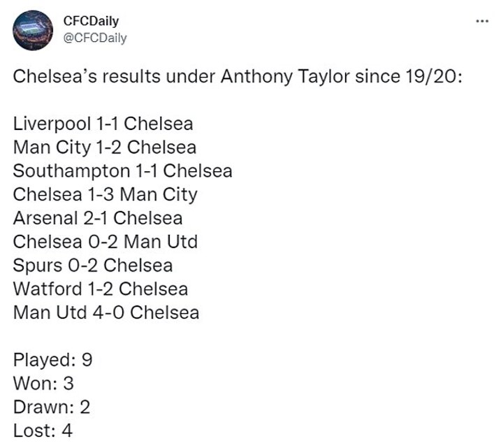Image resolution: width=503 pixels, height=448 pixels.
Task: Click the Watford 1-2 Chelsea result
Action: click(100, 289)
